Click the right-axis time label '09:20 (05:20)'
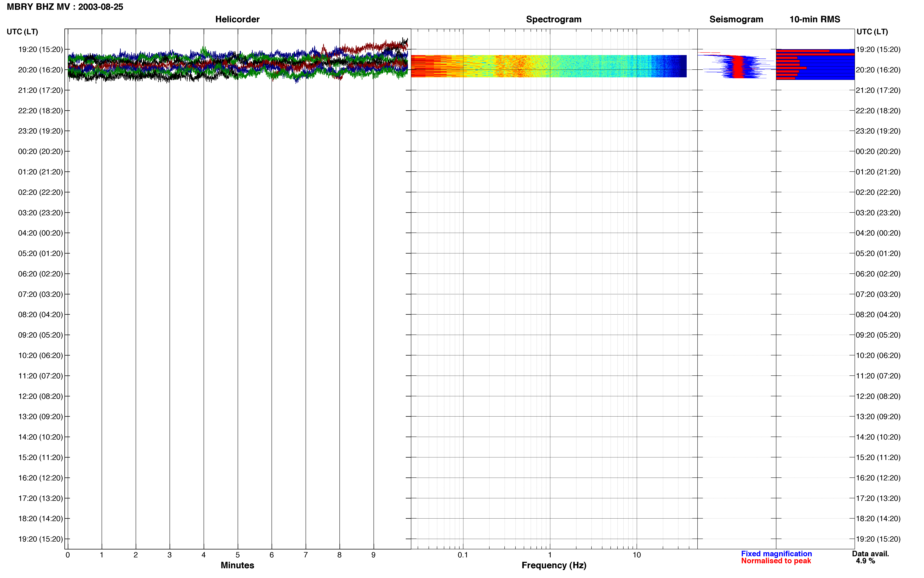Viewport: 924px width, 578px height. pyautogui.click(x=878, y=335)
